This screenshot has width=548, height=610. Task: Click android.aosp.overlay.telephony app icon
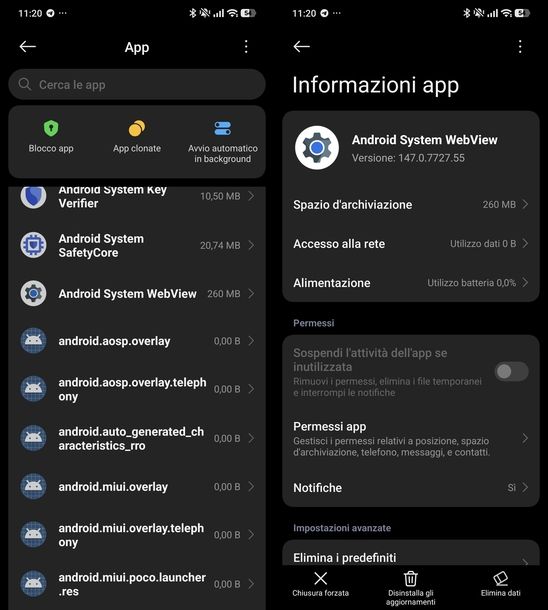[33, 389]
